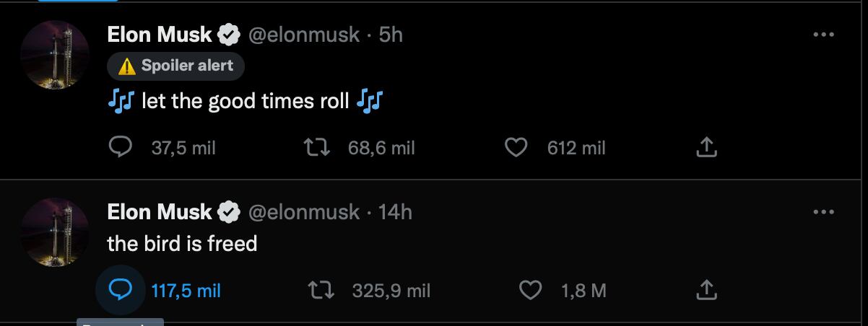
Task: Click the Spoiler alert label
Action: [x=175, y=66]
